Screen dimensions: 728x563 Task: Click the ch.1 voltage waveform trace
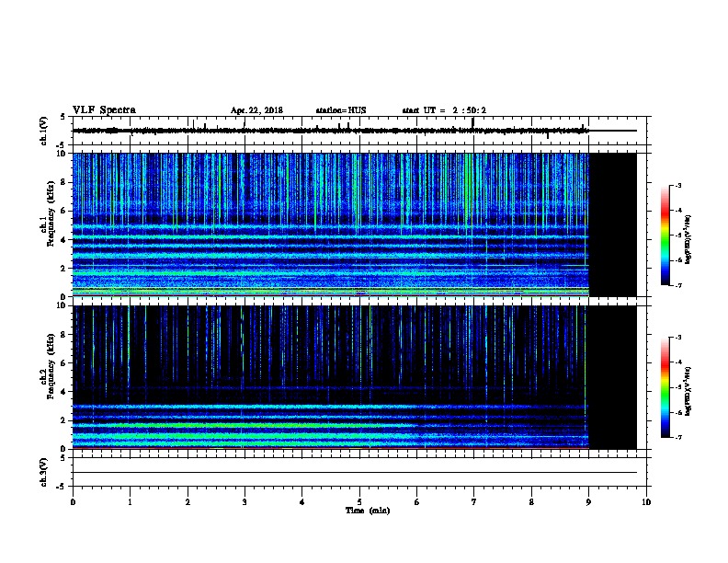click(354, 131)
